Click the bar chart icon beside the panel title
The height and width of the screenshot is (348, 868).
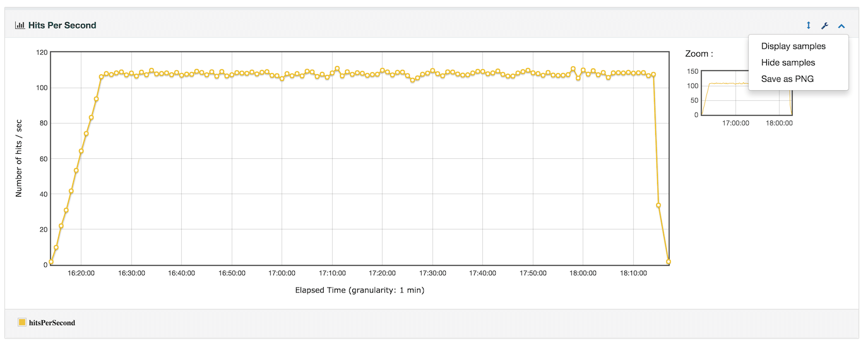tap(20, 26)
